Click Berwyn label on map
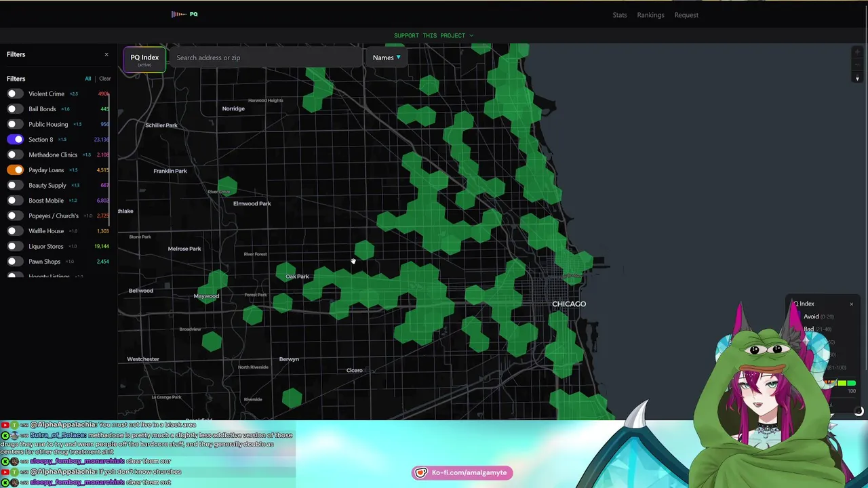The height and width of the screenshot is (488, 868). (x=289, y=359)
